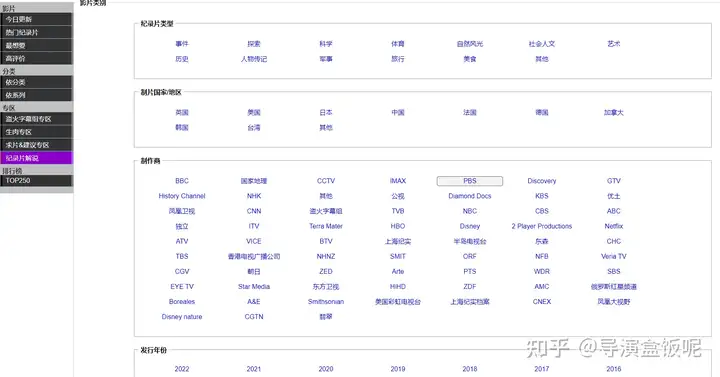Open CNN producer link
This screenshot has width=720, height=377.
coord(254,211)
